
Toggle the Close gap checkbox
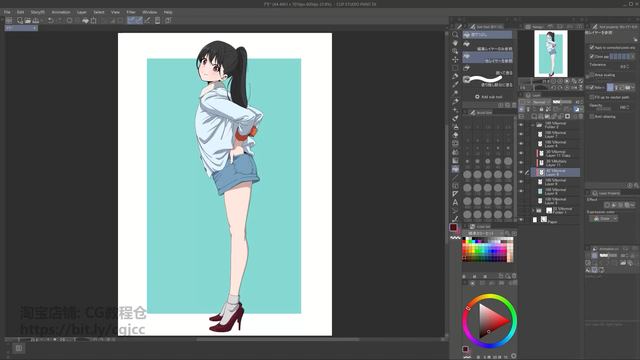591,57
